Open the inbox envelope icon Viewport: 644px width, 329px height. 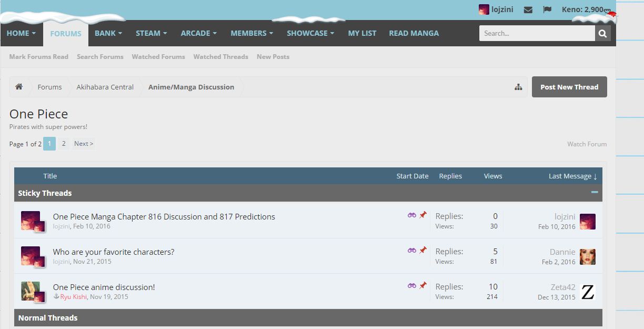click(x=528, y=9)
